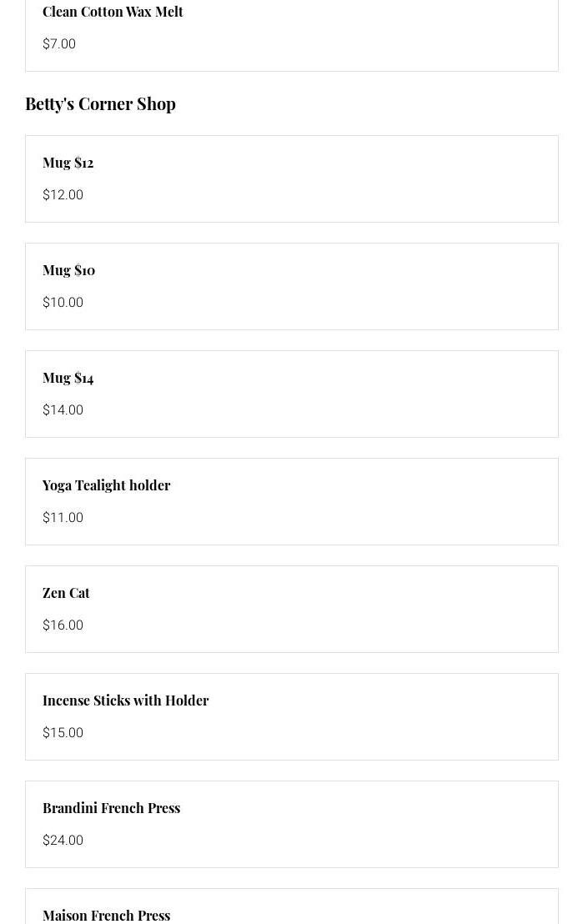Screen dimensions: 588x924
Task: Click the $10.00 price text
Action: coord(63,303)
